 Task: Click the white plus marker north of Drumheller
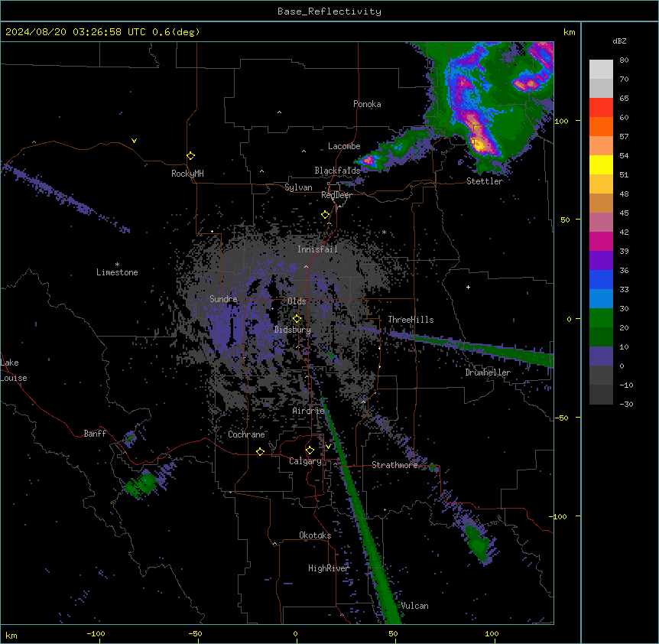468,287
